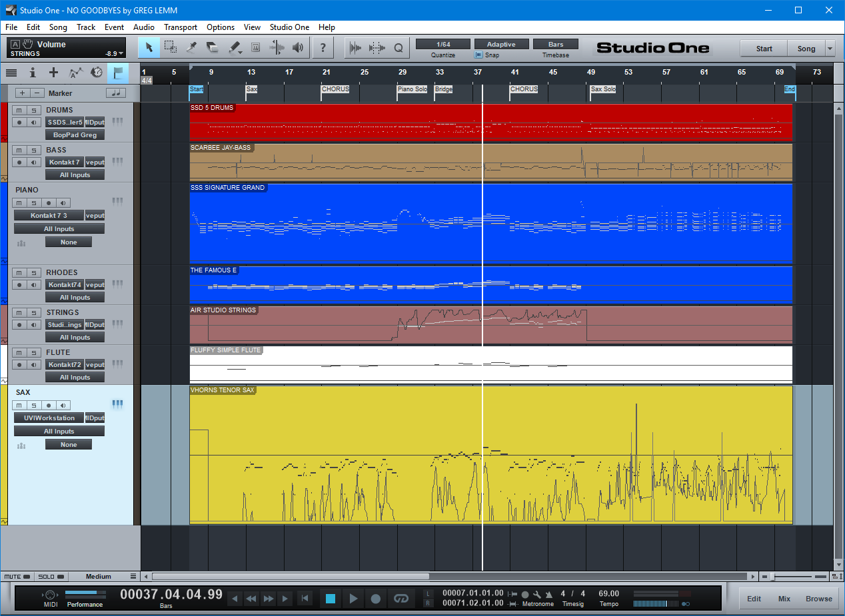Open SAX track UVIWorkstation instrument selector
The image size is (845, 616).
tap(49, 418)
